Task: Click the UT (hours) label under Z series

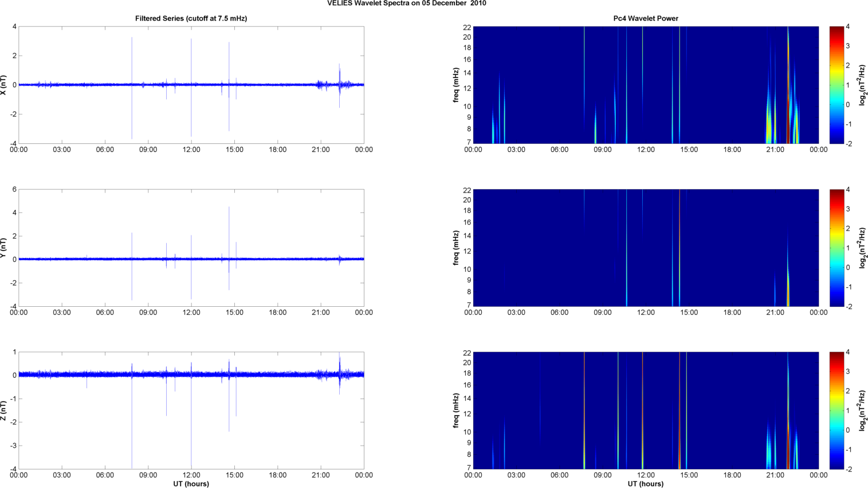Action: coord(191,483)
